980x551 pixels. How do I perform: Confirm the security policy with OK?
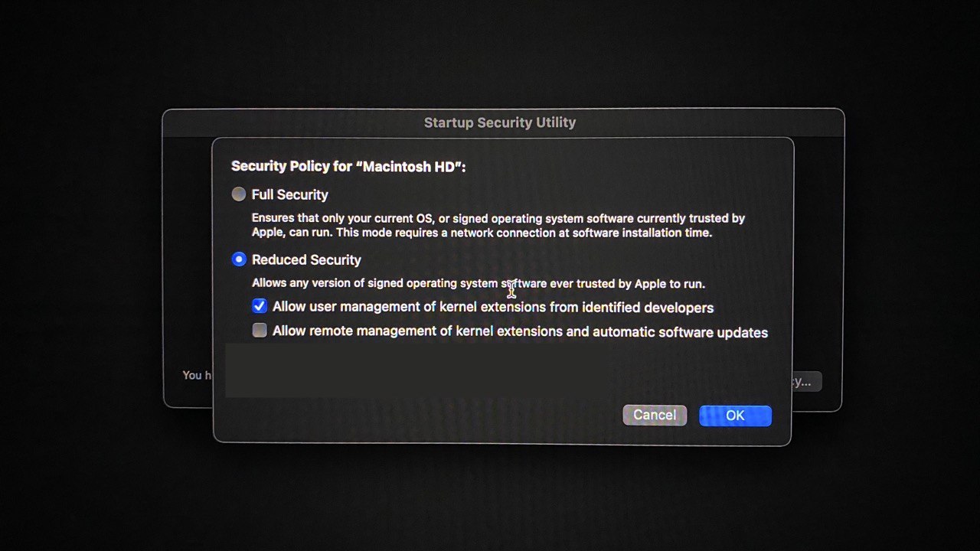[735, 416]
